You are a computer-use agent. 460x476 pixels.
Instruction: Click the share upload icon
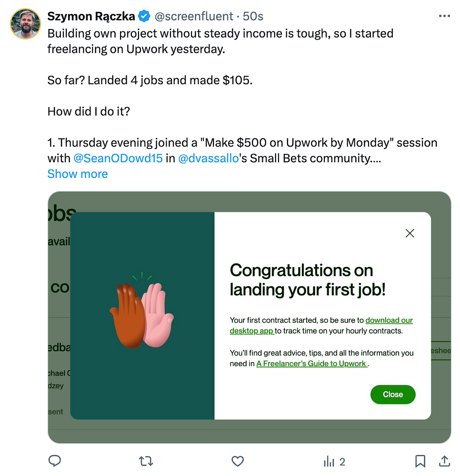444,461
